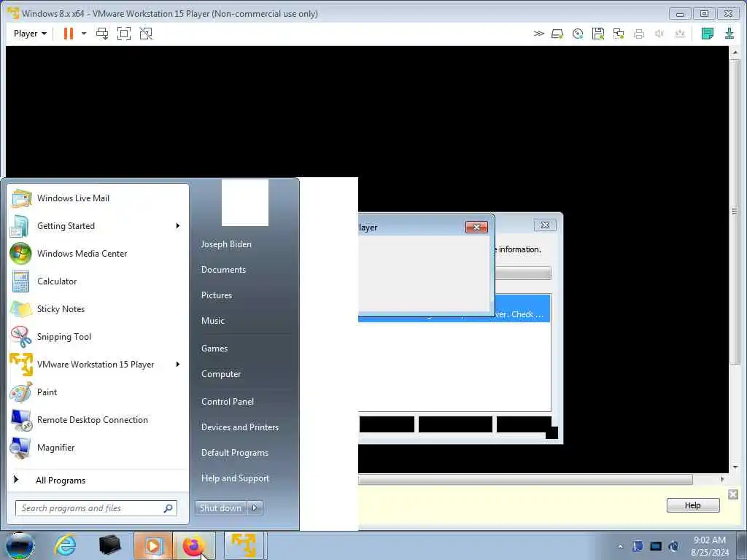747x560 pixels.
Task: Open Pictures library link
Action: click(217, 295)
